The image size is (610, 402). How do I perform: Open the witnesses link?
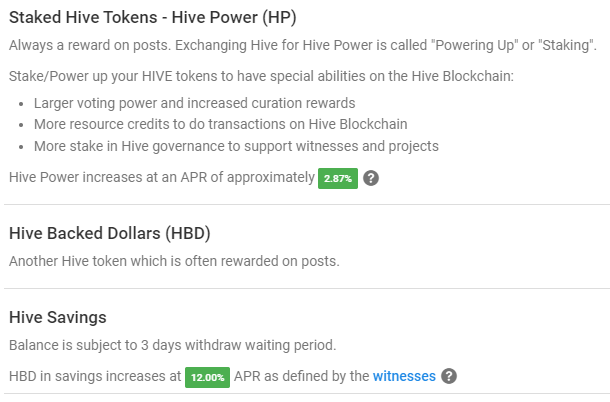tap(404, 376)
